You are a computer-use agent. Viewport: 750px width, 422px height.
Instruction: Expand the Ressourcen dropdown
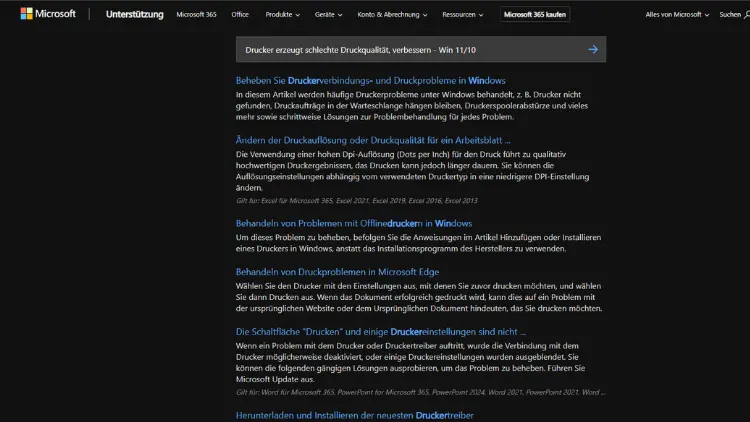pyautogui.click(x=463, y=14)
